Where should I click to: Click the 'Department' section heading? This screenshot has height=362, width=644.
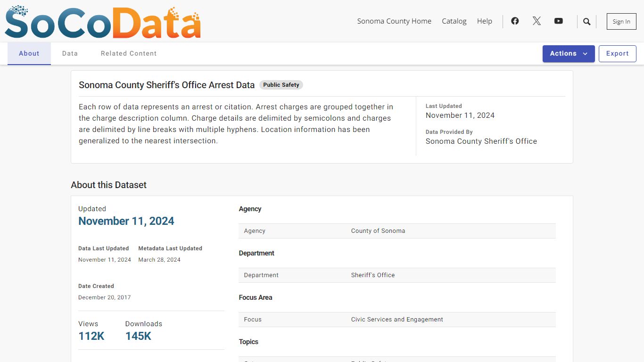click(x=256, y=253)
